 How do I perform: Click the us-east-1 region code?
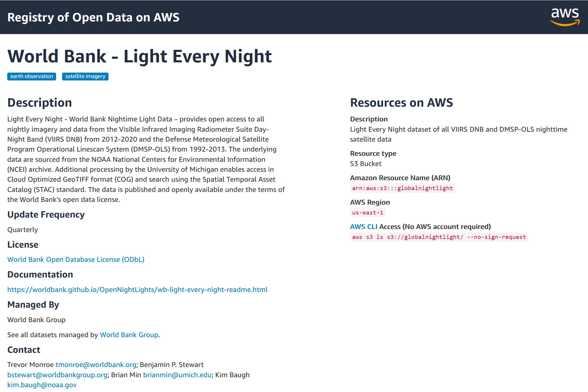coord(367,213)
